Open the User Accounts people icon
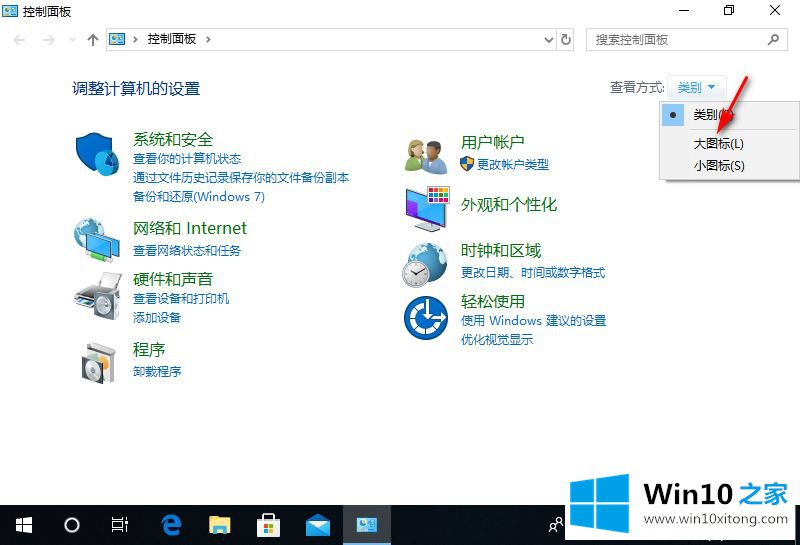This screenshot has height=545, width=800. click(x=425, y=156)
